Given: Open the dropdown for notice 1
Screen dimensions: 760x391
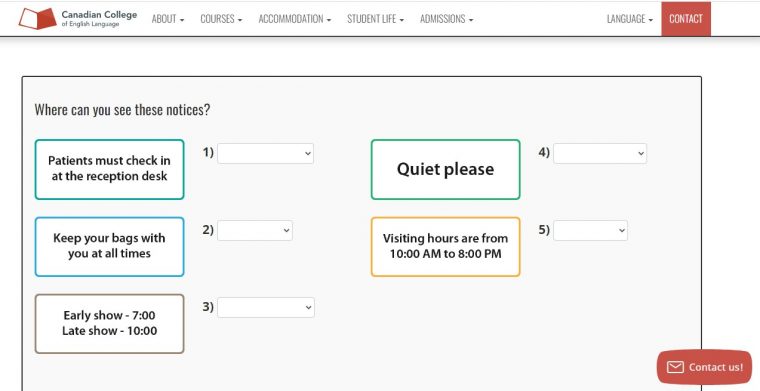Looking at the screenshot, I should [x=266, y=153].
